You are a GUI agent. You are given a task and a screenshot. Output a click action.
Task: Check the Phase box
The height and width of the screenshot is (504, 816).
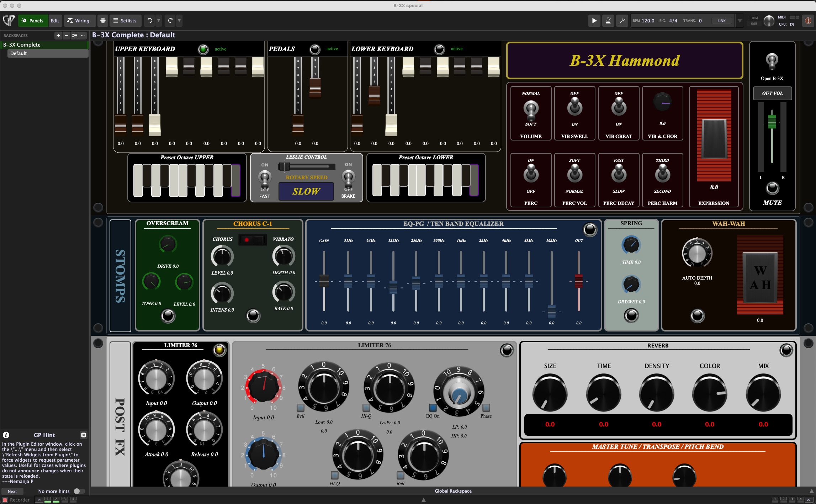[x=486, y=407]
